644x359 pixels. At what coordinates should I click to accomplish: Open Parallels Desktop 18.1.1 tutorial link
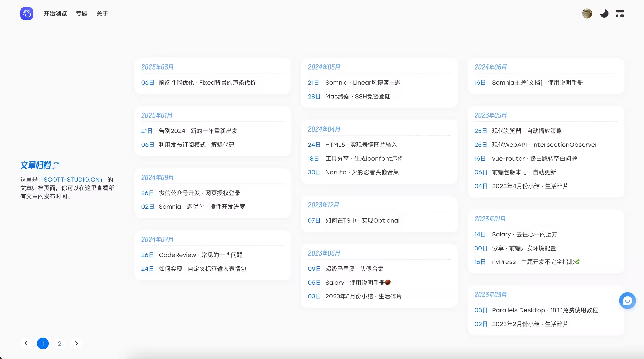pos(544,310)
